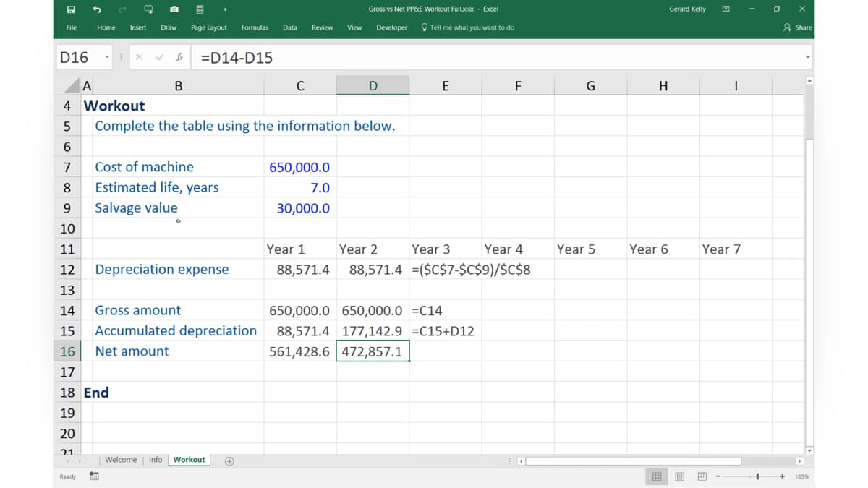Viewport: 868px width, 488px height.
Task: Click the =C14 cell in Gross amount row
Action: (445, 311)
